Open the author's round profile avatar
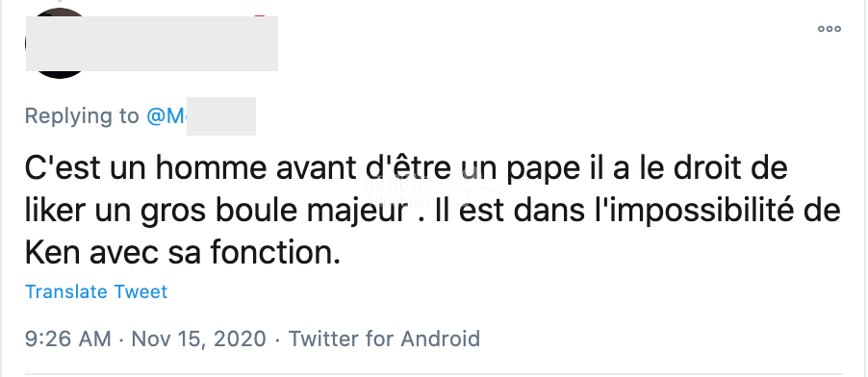The width and height of the screenshot is (868, 377). [x=58, y=43]
